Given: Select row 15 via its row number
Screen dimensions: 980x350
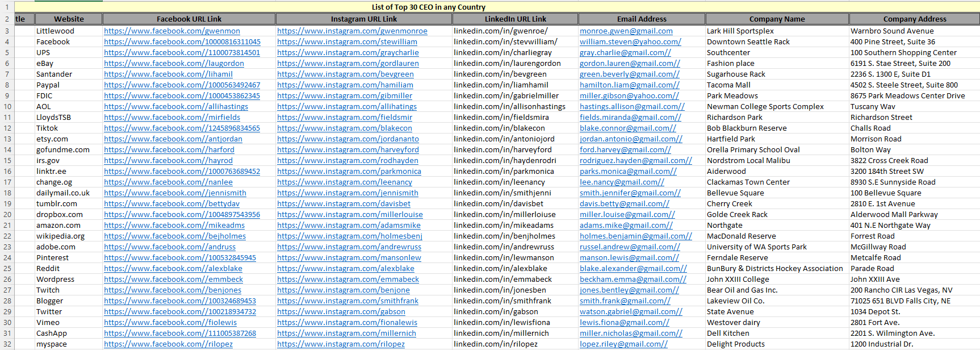Looking at the screenshot, I should click(7, 161).
